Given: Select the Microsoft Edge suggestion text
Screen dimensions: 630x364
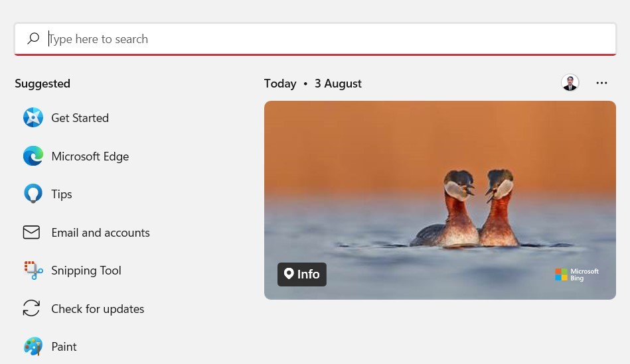Looking at the screenshot, I should [90, 156].
